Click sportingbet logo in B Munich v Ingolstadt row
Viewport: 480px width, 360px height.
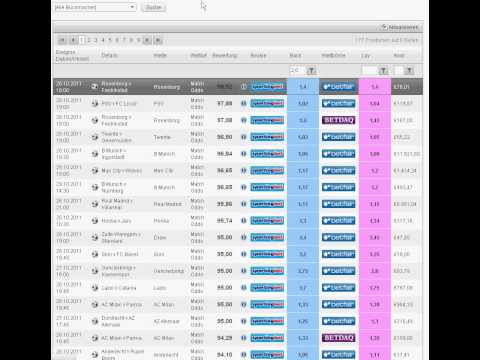tap(267, 154)
